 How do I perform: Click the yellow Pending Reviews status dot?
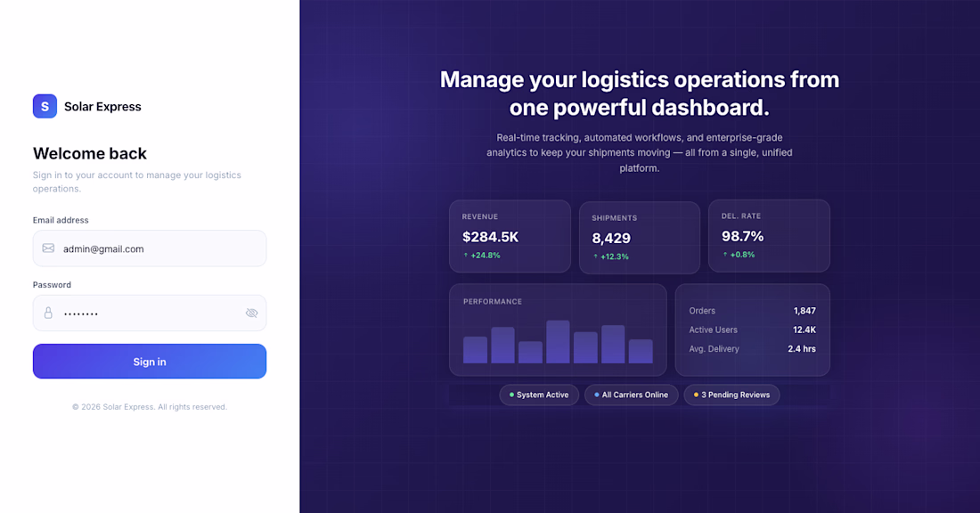[x=696, y=395]
